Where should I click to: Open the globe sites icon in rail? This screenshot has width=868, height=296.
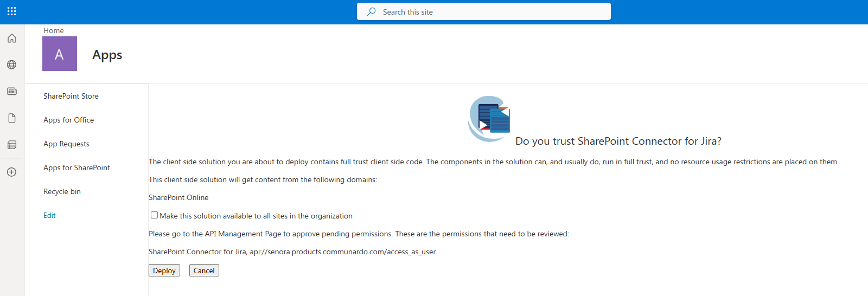pos(12,65)
